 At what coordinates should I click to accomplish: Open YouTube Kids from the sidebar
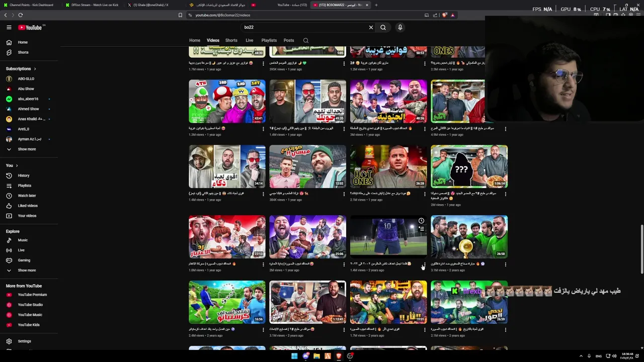click(29, 325)
